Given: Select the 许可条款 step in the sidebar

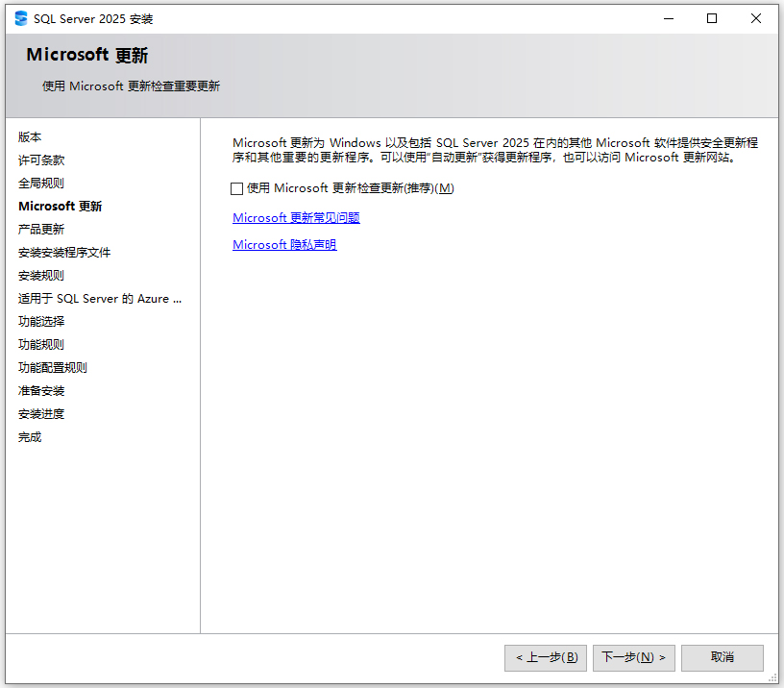Looking at the screenshot, I should [x=41, y=160].
